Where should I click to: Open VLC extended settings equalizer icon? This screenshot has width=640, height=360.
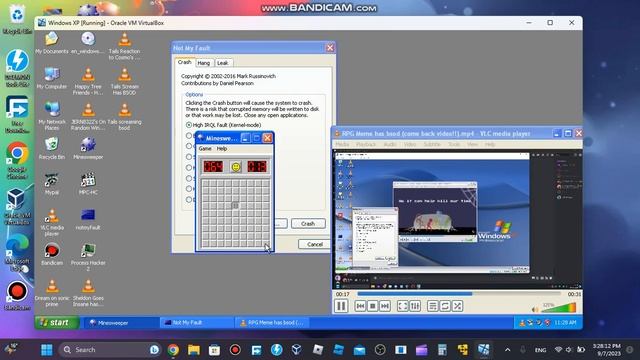(x=415, y=306)
